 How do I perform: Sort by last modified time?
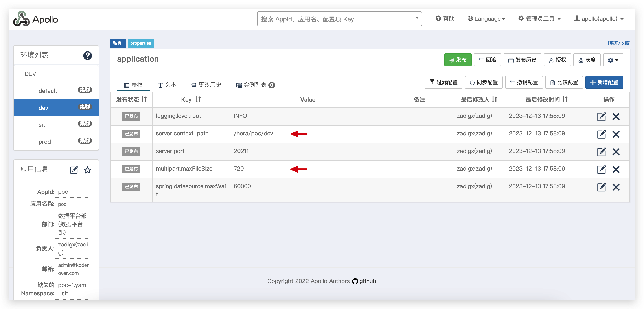pos(565,99)
